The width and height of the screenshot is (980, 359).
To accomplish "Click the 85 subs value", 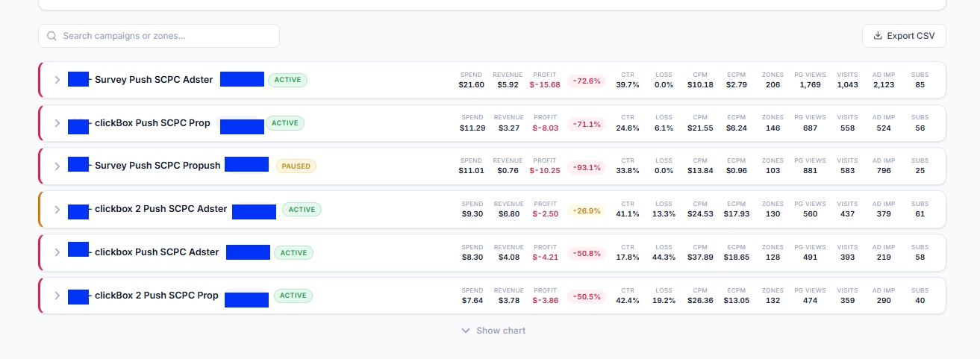I will [x=920, y=85].
